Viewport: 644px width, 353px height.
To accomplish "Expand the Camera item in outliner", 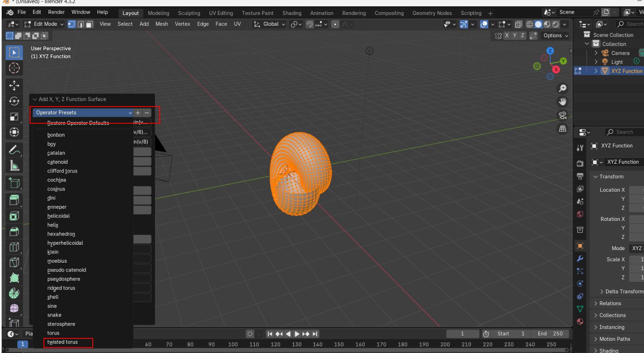I will pos(596,53).
